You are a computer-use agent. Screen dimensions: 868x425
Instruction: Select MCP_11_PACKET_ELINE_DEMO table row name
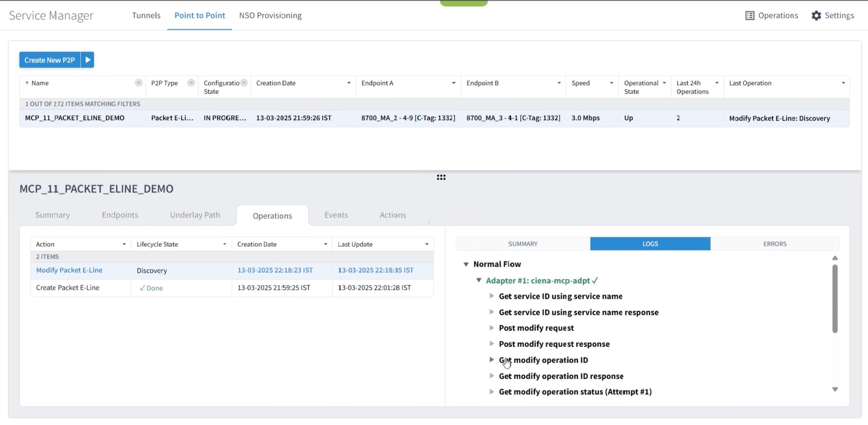75,118
